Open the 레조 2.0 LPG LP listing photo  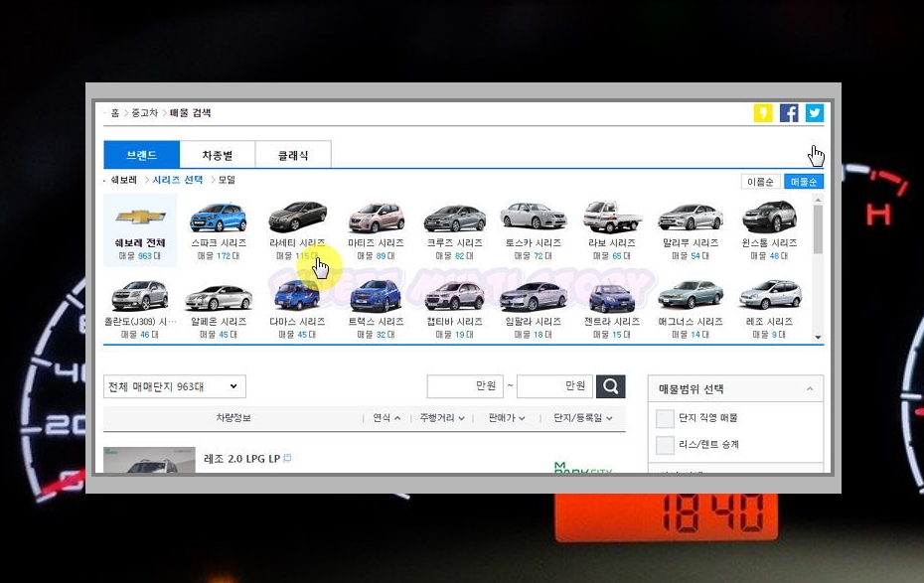pyautogui.click(x=149, y=460)
